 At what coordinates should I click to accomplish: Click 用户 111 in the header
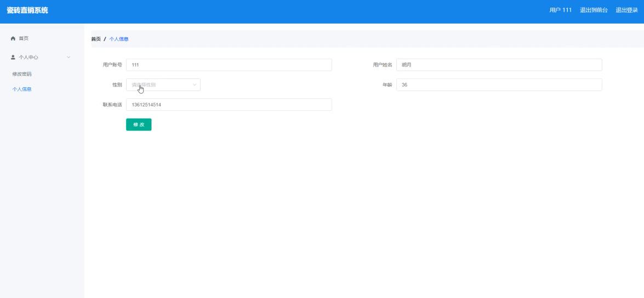click(x=561, y=10)
